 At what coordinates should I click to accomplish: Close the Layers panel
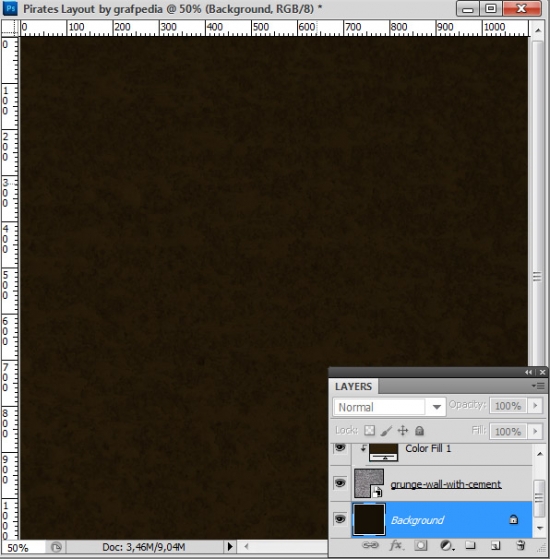[x=542, y=372]
